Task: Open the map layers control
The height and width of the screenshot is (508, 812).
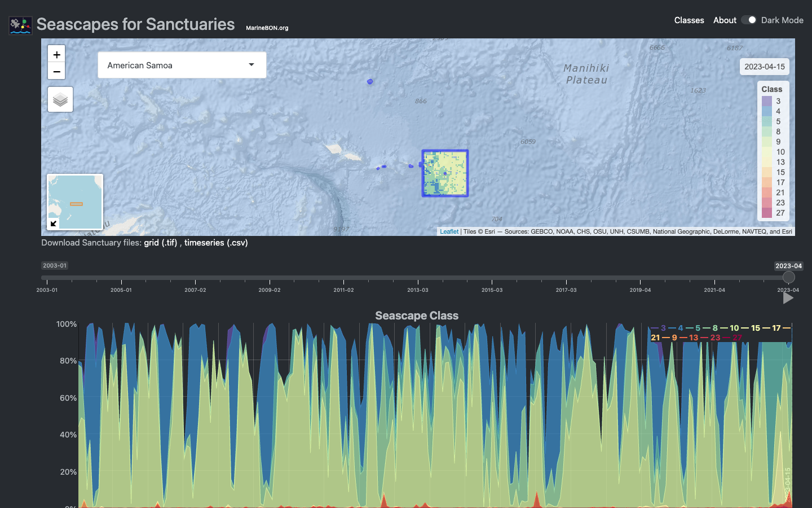Action: coord(60,99)
